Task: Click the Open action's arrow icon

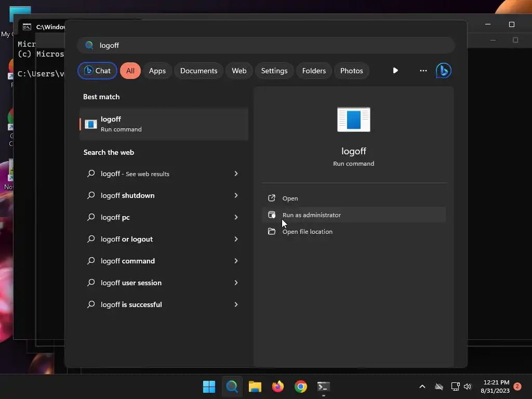Action: click(x=271, y=198)
